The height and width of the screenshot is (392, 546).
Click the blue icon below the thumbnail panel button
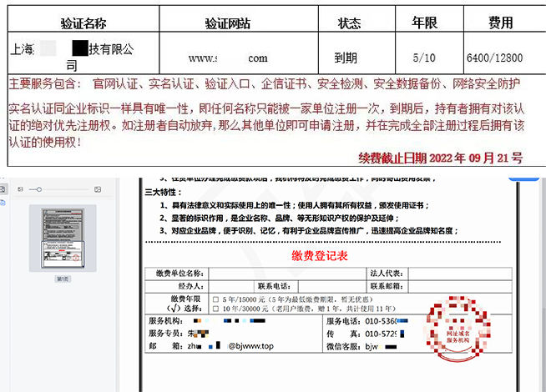3,203
